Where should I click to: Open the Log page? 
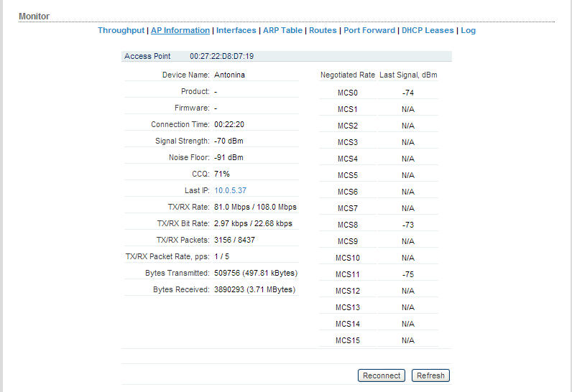468,30
